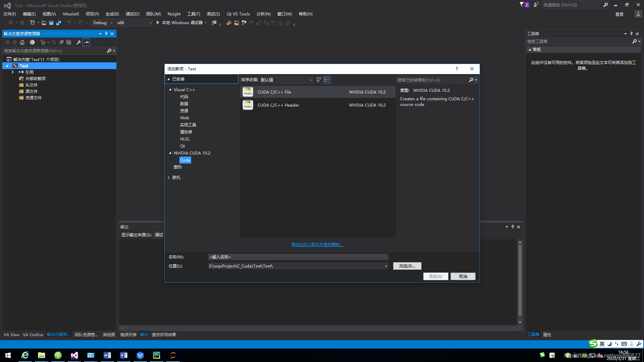Image resolution: width=644 pixels, height=362 pixels.
Task: Open the 文件(F) menu
Action: click(10, 14)
